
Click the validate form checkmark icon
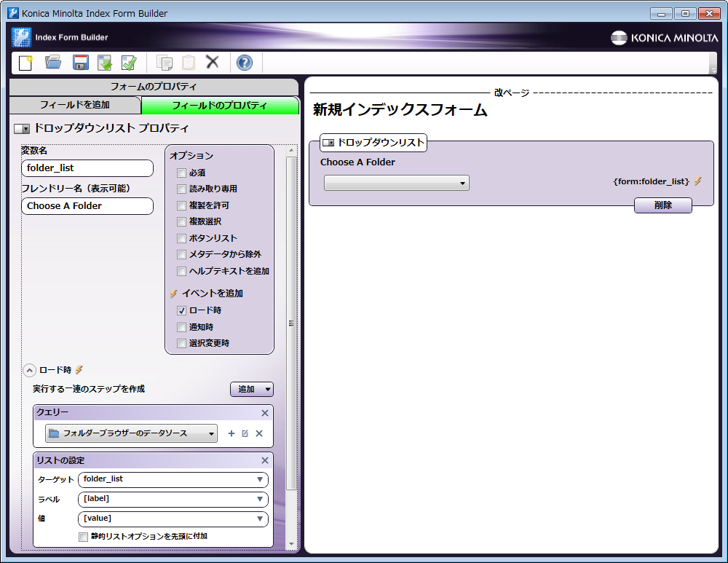[129, 62]
